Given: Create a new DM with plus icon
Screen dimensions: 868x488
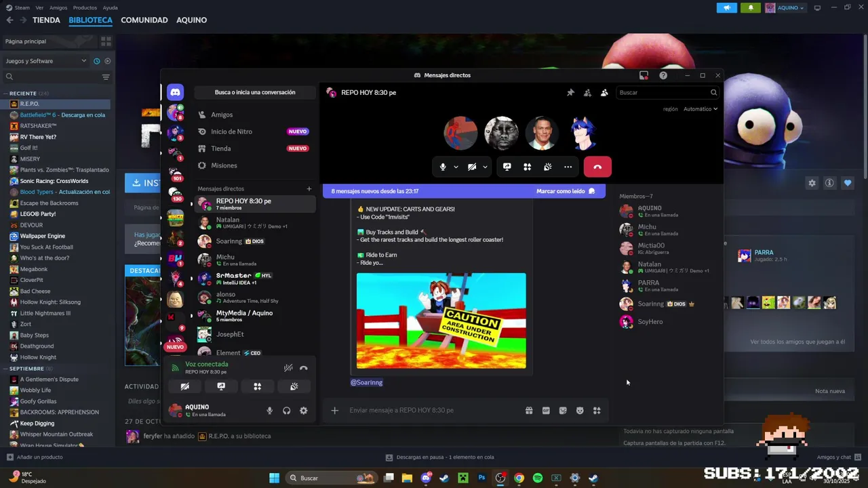Looking at the screenshot, I should (x=309, y=189).
